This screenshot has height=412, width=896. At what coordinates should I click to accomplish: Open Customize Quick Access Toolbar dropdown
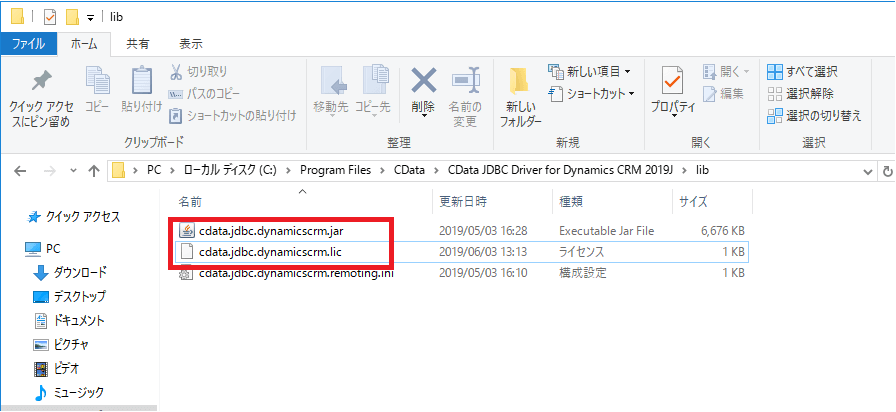coord(90,18)
